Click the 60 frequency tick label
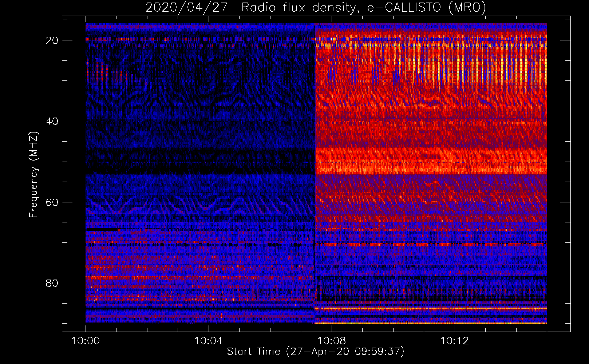Image resolution: width=589 pixels, height=364 pixels. click(52, 202)
